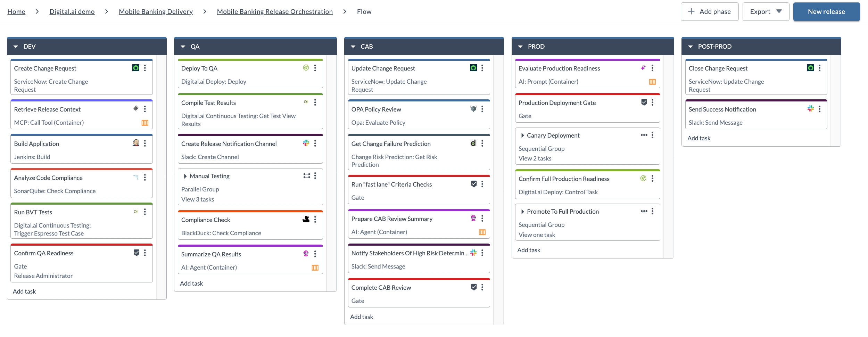
Task: Click AI sparkle icon on Evaluate Production Readiness
Action: tap(643, 68)
